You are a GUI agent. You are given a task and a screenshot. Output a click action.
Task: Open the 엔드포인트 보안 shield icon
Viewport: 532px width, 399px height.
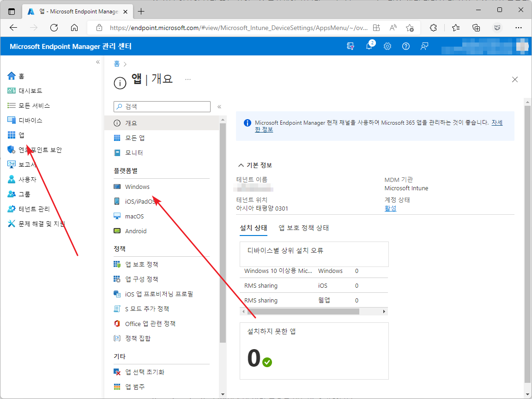point(12,149)
